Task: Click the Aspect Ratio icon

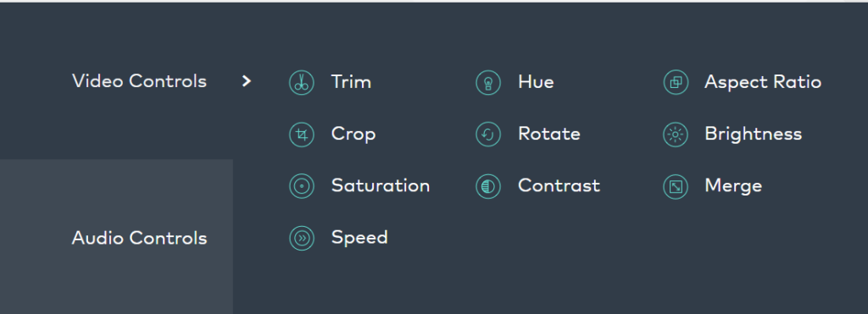Action: pyautogui.click(x=676, y=82)
